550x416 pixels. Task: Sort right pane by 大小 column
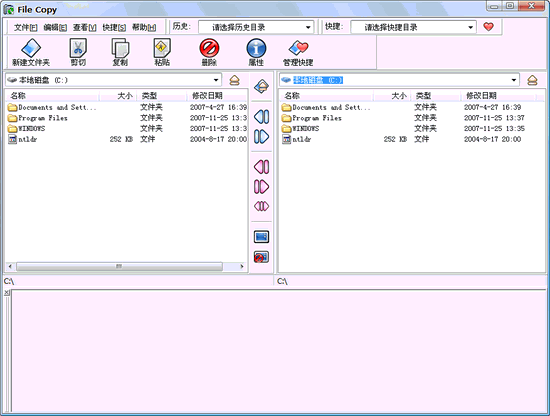click(393, 95)
